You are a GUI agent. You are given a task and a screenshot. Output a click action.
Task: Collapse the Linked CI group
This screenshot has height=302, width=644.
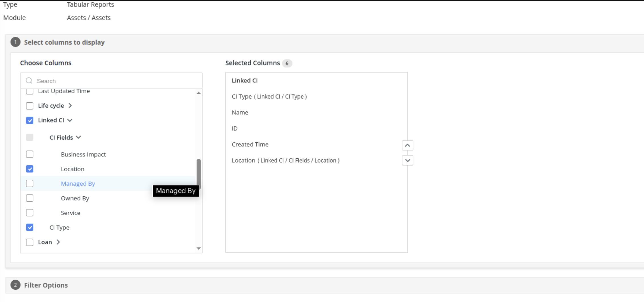click(x=70, y=120)
